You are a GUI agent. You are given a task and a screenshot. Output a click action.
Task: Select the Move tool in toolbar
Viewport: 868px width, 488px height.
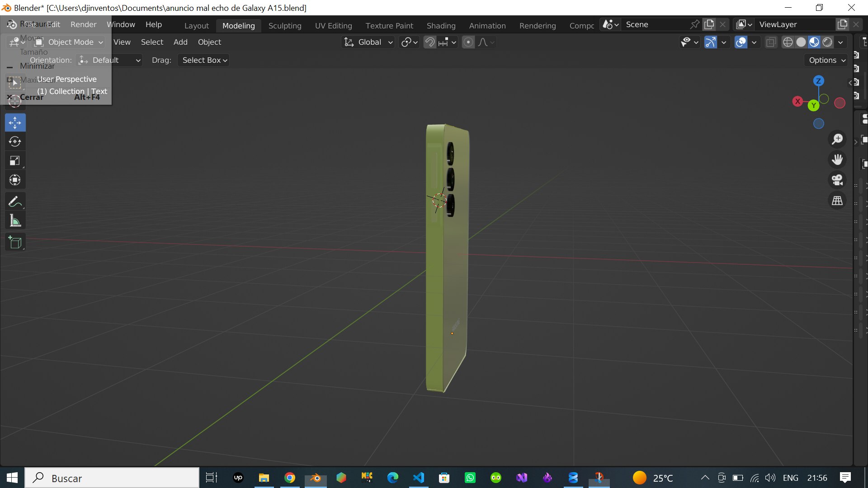[x=15, y=122]
